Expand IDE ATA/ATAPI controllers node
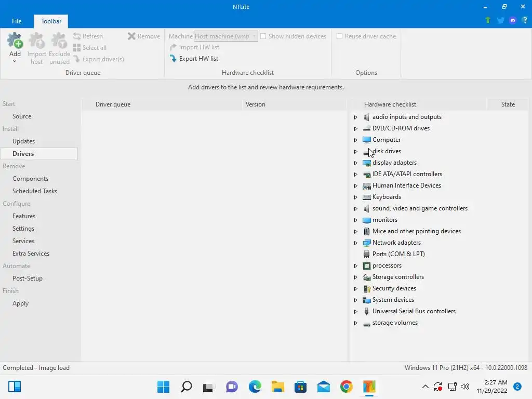 (355, 175)
